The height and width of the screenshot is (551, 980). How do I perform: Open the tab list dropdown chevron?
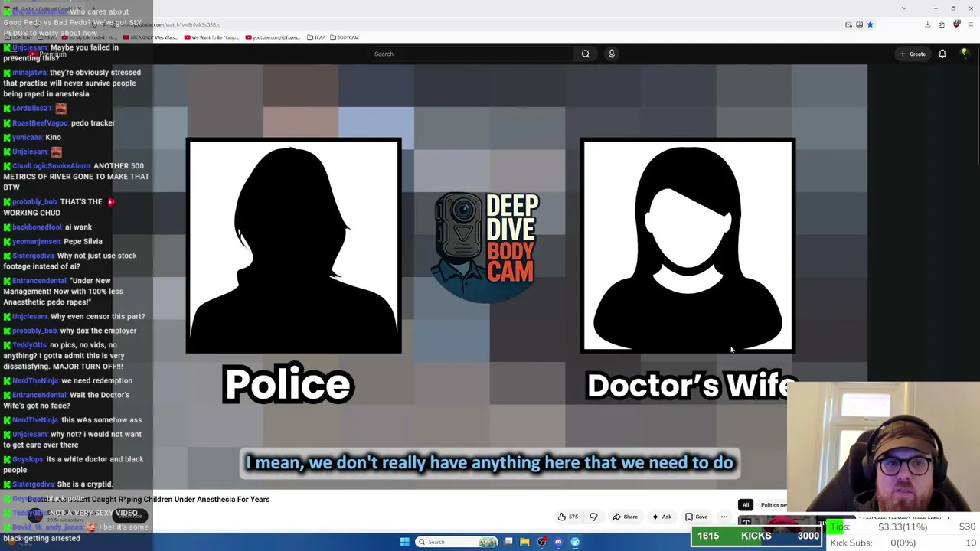click(x=903, y=8)
